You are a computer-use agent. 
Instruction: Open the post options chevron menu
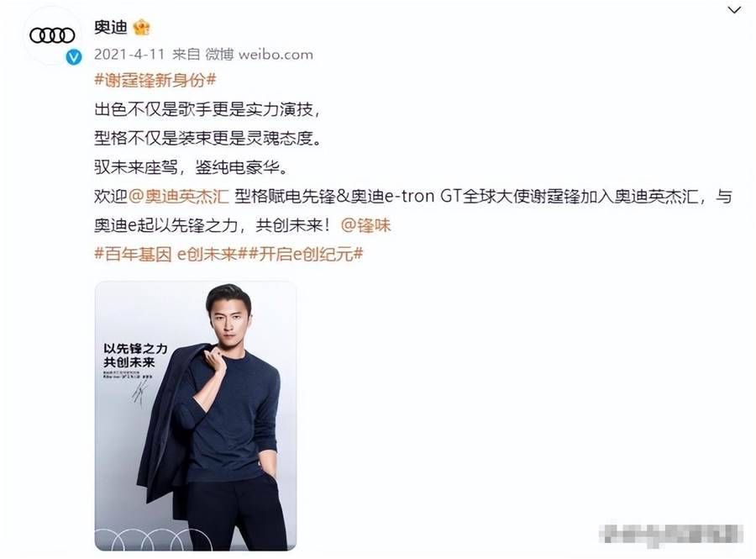click(x=734, y=10)
